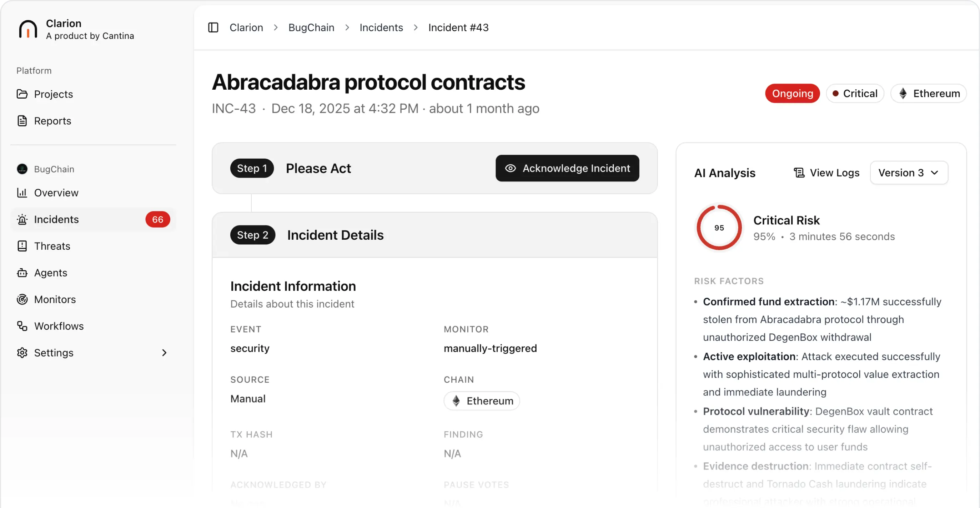Click the Acknowledge Incident button
Image resolution: width=980 pixels, height=508 pixels.
[x=567, y=168]
